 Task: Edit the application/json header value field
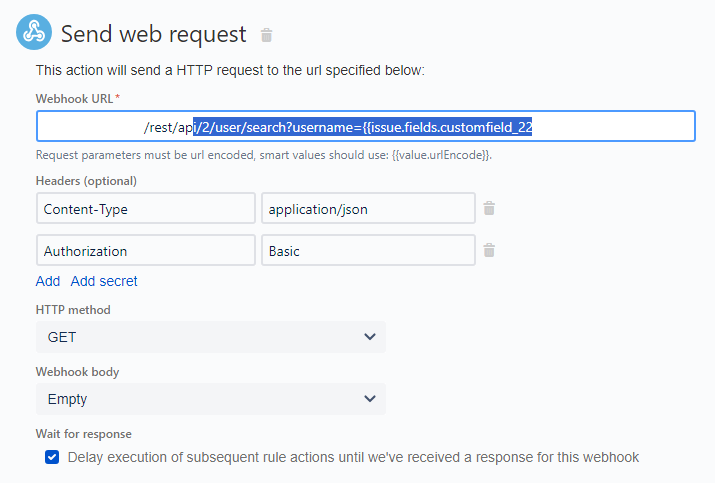point(367,209)
